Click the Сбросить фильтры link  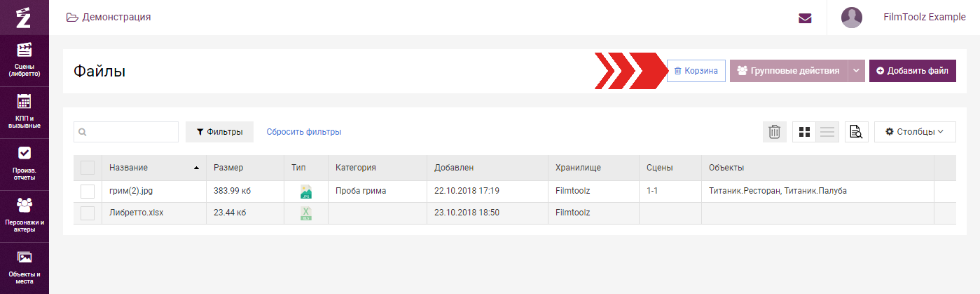(x=303, y=132)
